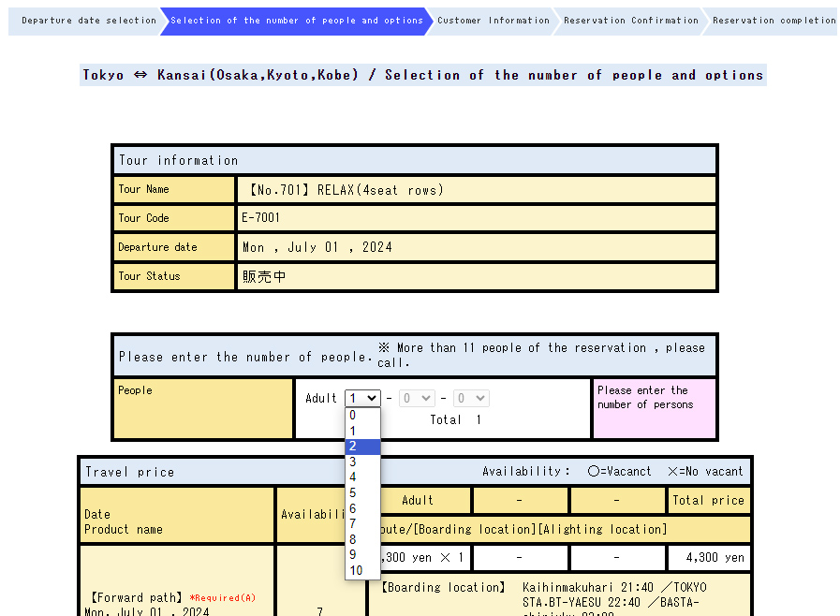Image resolution: width=840 pixels, height=616 pixels.
Task: Open the Customer Information step
Action: [493, 21]
